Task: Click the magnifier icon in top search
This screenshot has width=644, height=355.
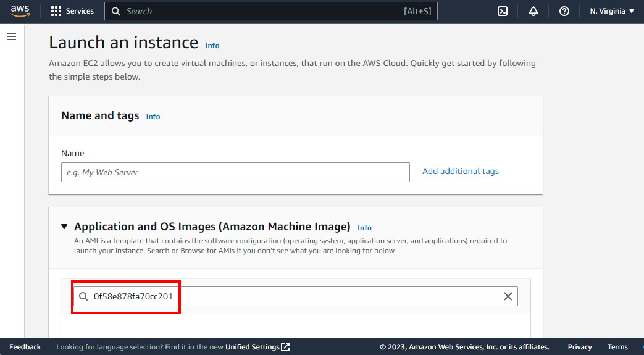Action: click(x=116, y=11)
